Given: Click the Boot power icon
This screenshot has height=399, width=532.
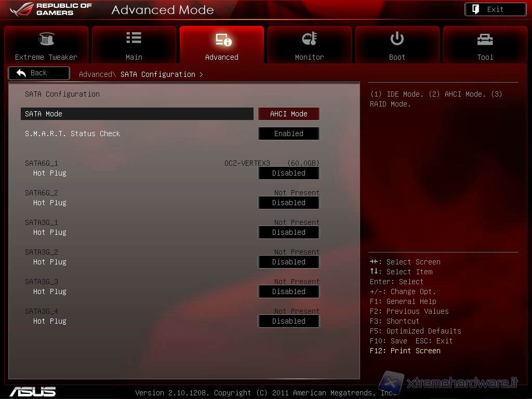Looking at the screenshot, I should click(397, 39).
